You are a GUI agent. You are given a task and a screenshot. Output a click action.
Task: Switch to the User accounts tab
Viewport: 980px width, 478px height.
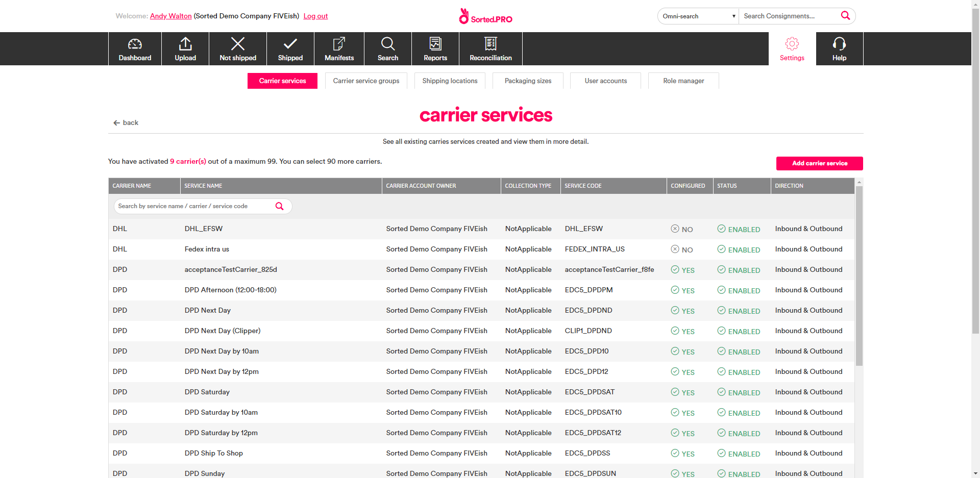point(605,81)
